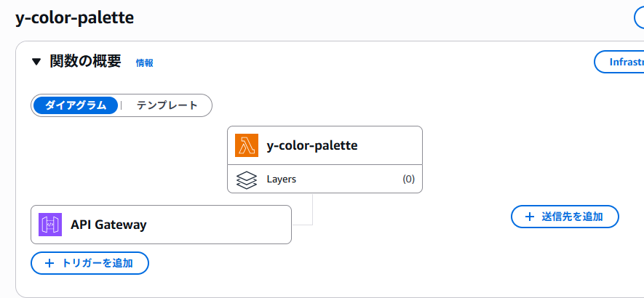Click the purple API Gateway icon
This screenshot has width=644, height=298.
pos(51,225)
